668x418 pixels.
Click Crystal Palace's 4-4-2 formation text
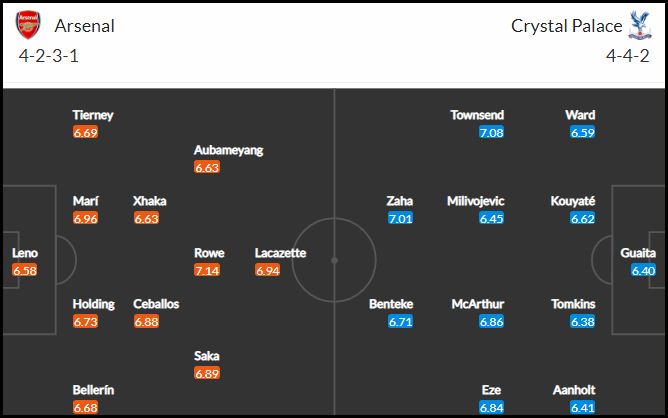[628, 56]
